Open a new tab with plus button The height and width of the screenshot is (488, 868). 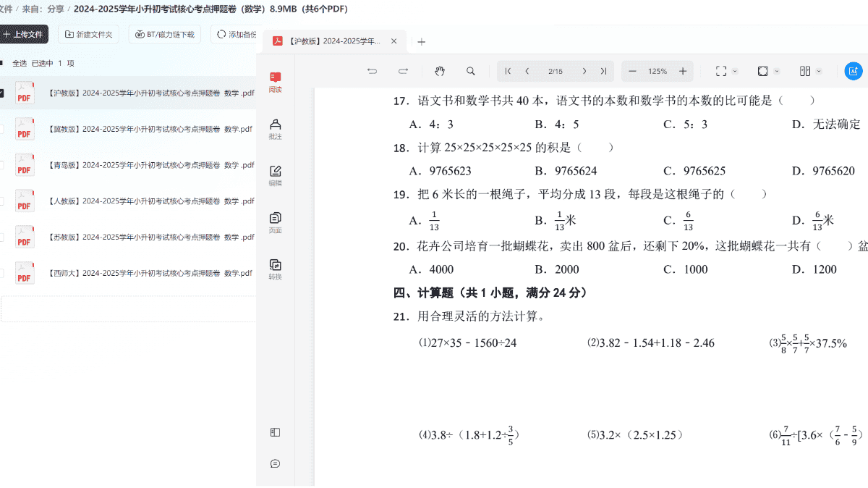422,41
